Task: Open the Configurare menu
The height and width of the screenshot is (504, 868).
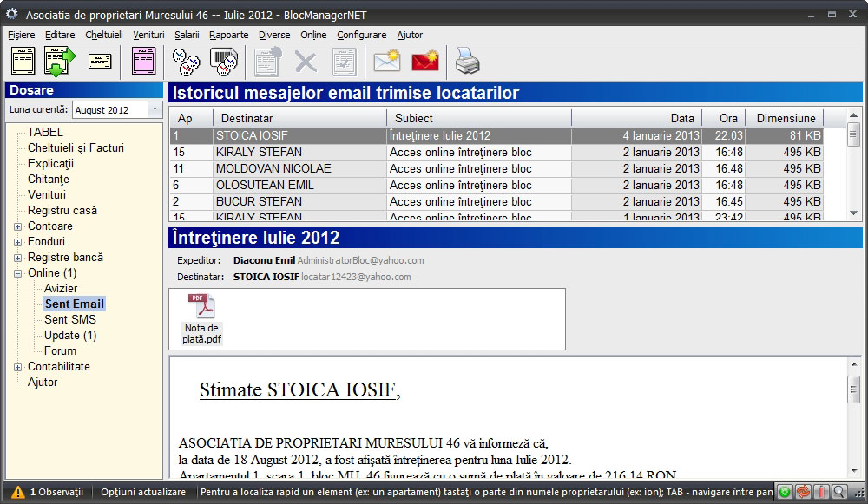Action: coord(361,35)
